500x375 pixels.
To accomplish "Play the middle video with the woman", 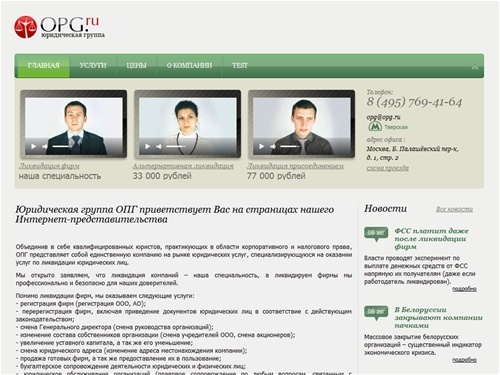I will click(147, 146).
